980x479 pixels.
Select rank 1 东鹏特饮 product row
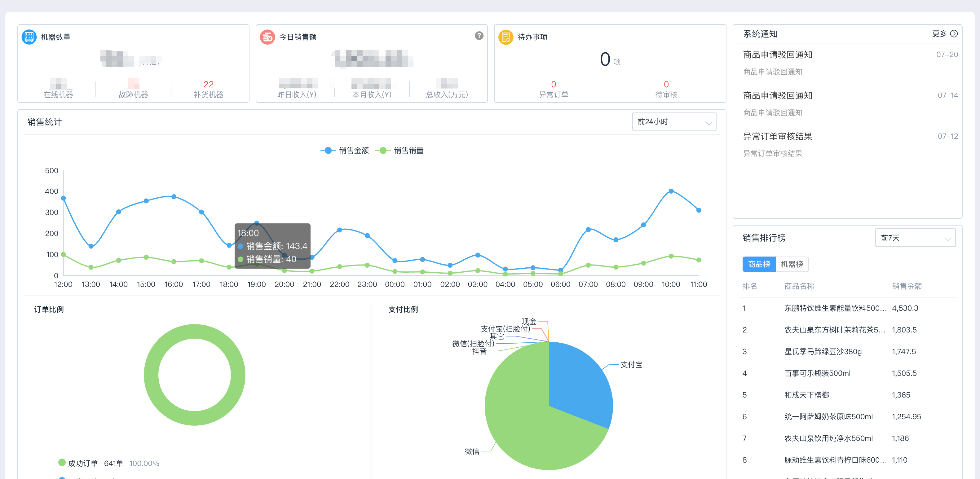pos(847,308)
